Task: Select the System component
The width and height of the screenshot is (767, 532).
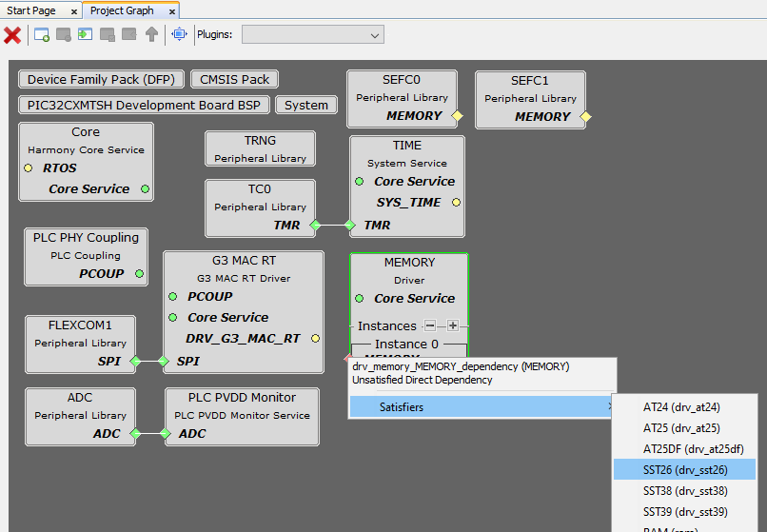Action: click(x=306, y=106)
